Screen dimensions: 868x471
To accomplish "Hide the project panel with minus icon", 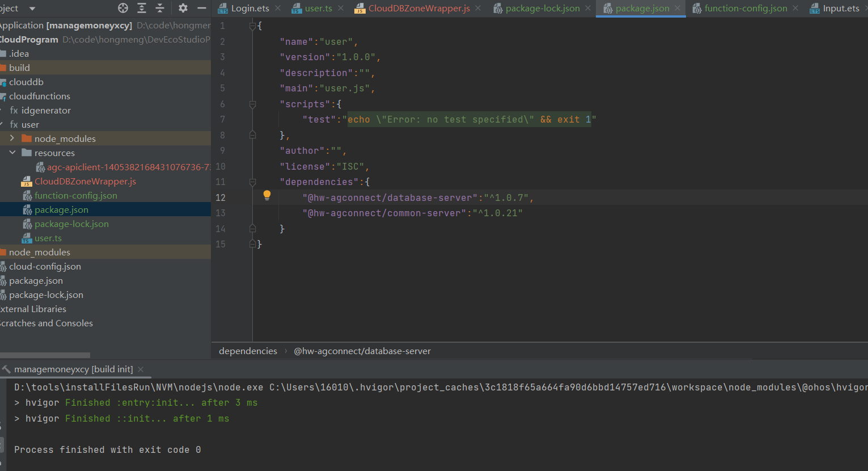I will [201, 8].
